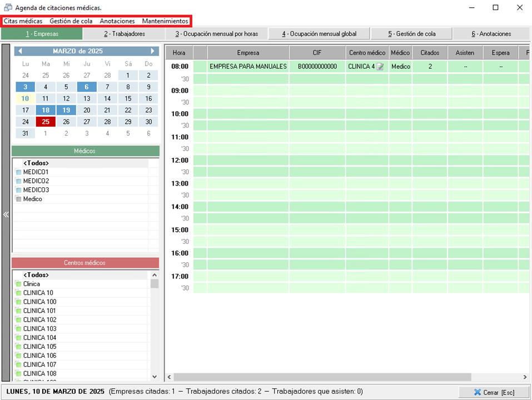
Task: Advance calendar to next month
Action: click(153, 51)
